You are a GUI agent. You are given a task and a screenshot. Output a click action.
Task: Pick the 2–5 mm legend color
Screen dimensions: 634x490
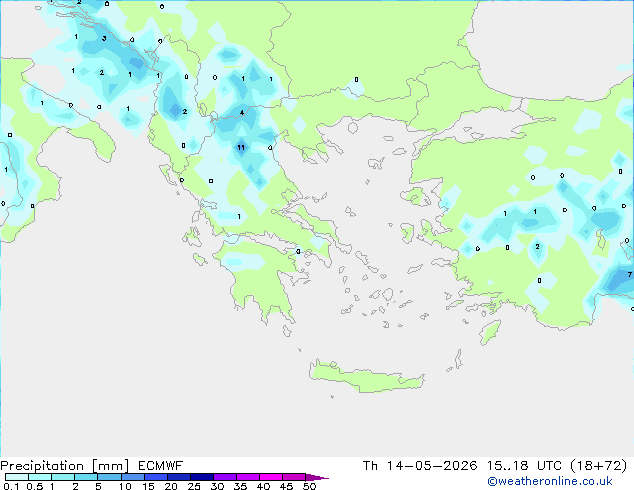(x=86, y=477)
